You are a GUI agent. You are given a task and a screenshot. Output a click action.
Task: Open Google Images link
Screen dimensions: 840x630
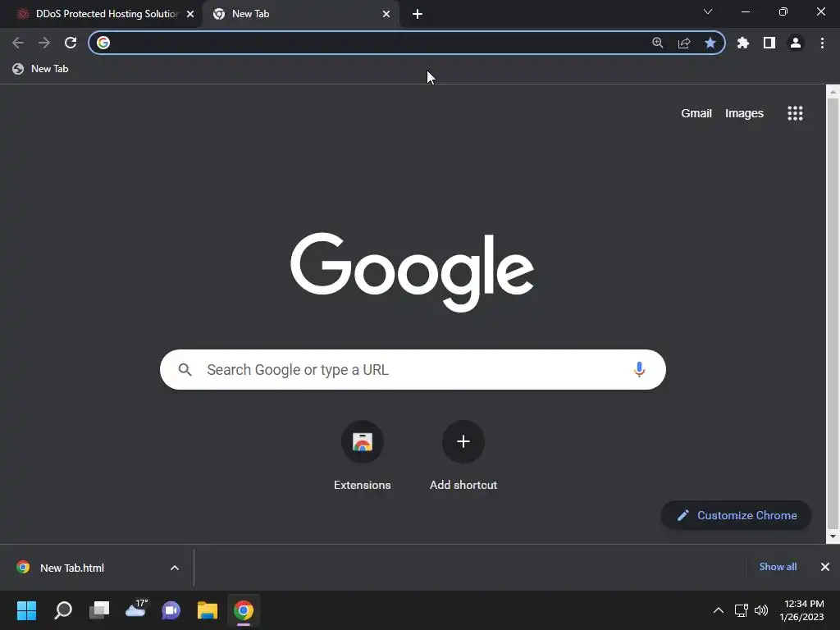point(744,113)
